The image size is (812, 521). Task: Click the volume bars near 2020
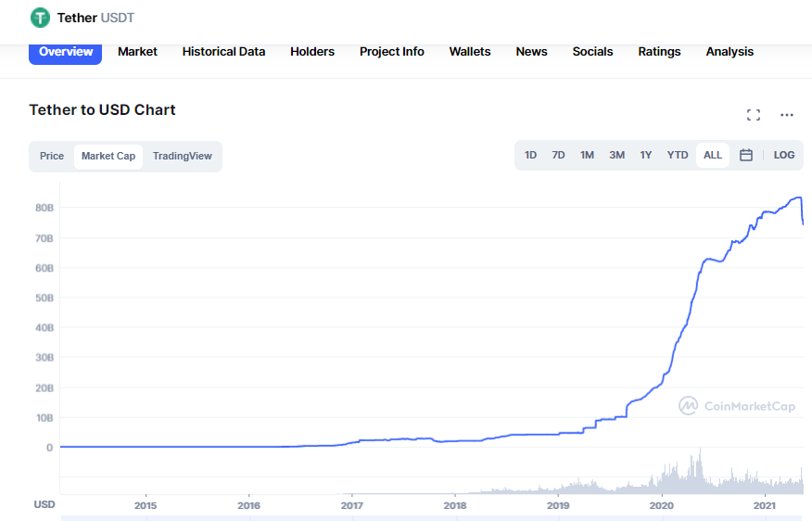[668, 479]
